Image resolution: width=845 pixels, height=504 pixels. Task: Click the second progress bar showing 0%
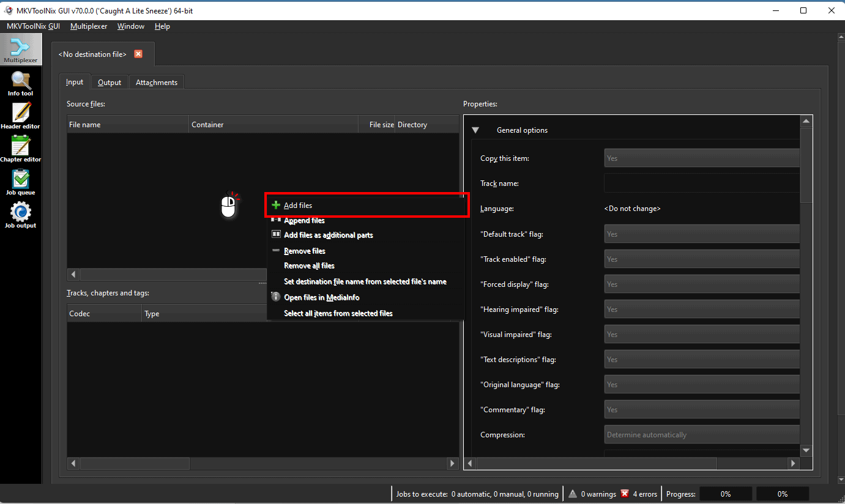tap(783, 494)
